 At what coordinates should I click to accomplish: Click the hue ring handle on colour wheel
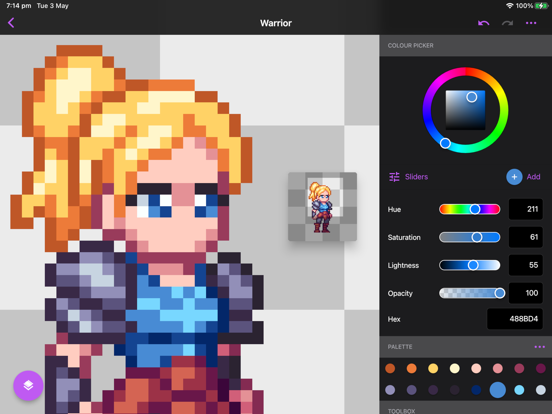coord(445,143)
